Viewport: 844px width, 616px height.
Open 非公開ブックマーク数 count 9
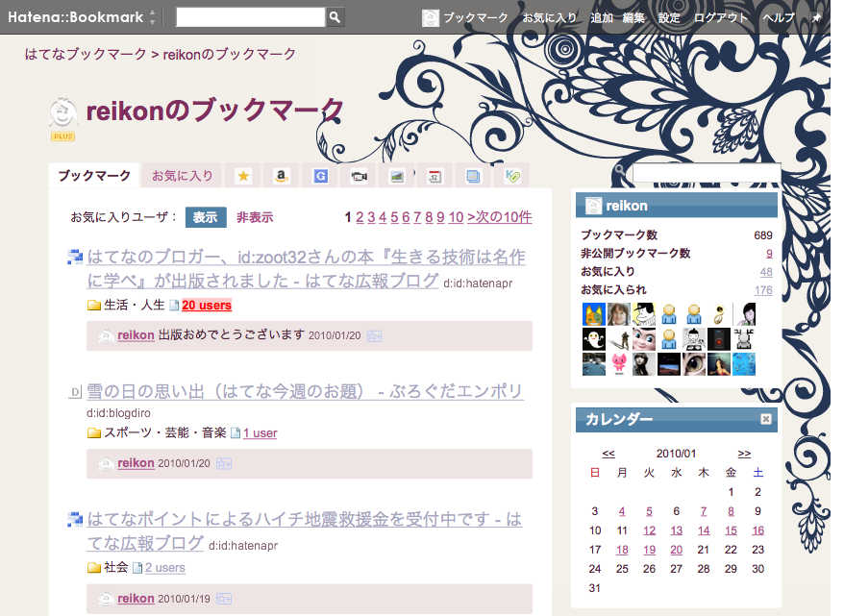tap(769, 254)
